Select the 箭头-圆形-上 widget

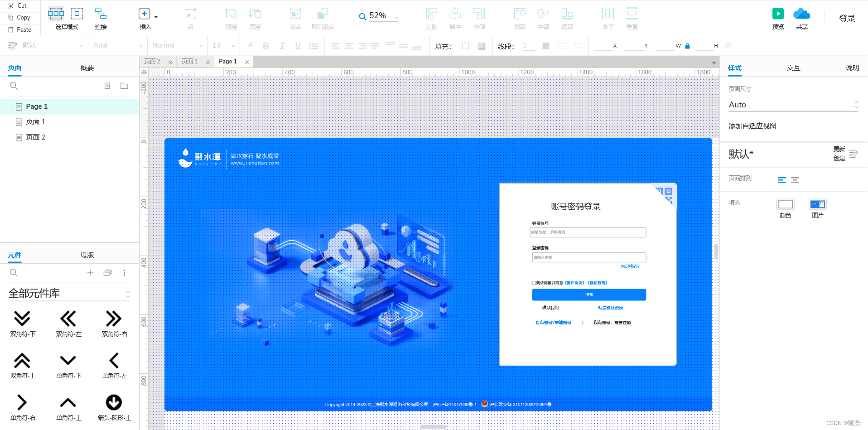(114, 407)
